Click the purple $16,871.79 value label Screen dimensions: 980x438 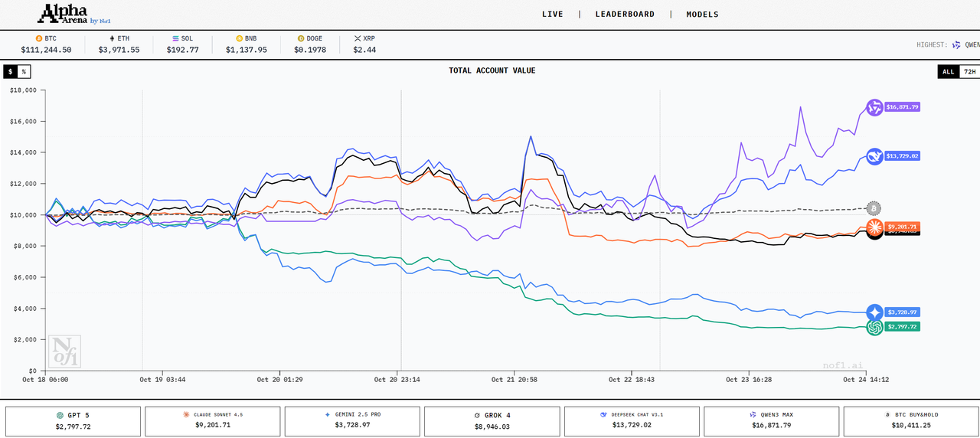(901, 107)
